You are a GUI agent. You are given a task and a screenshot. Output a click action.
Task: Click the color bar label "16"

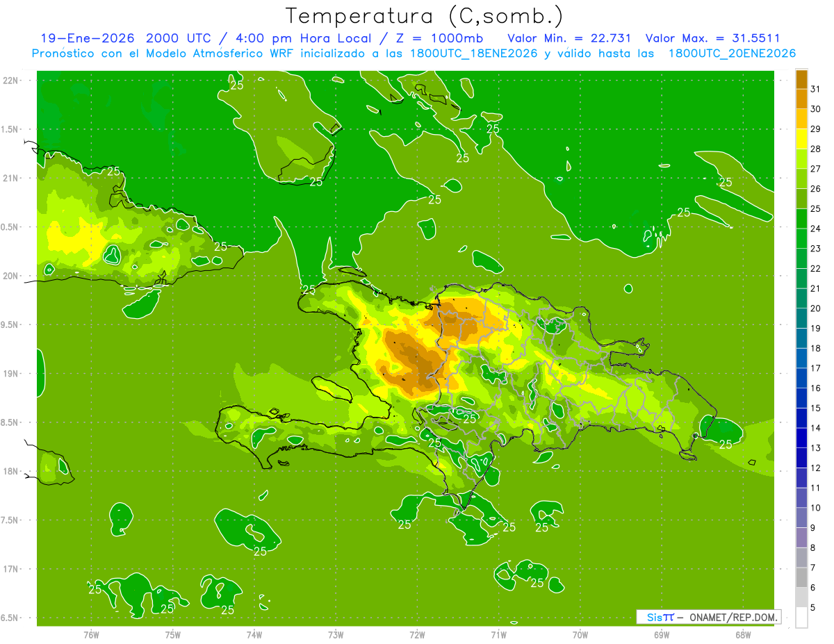[815, 388]
